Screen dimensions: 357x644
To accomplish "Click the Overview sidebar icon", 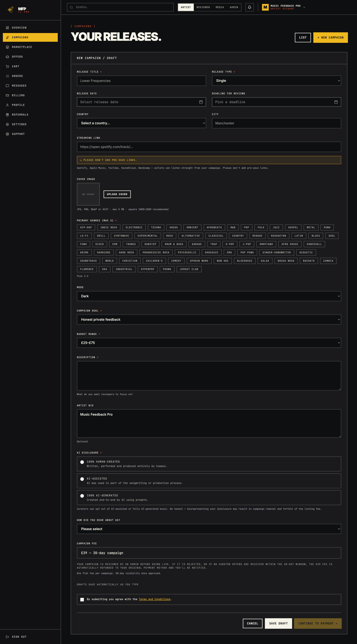I will click(x=8, y=28).
